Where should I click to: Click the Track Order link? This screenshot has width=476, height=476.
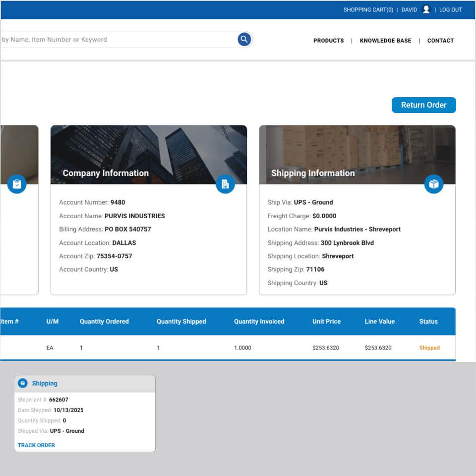pos(36,445)
